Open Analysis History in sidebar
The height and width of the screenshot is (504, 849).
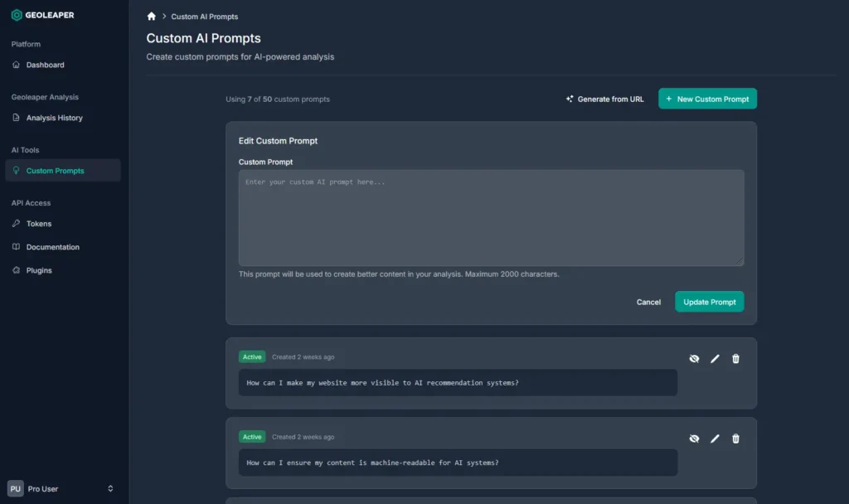tap(54, 118)
